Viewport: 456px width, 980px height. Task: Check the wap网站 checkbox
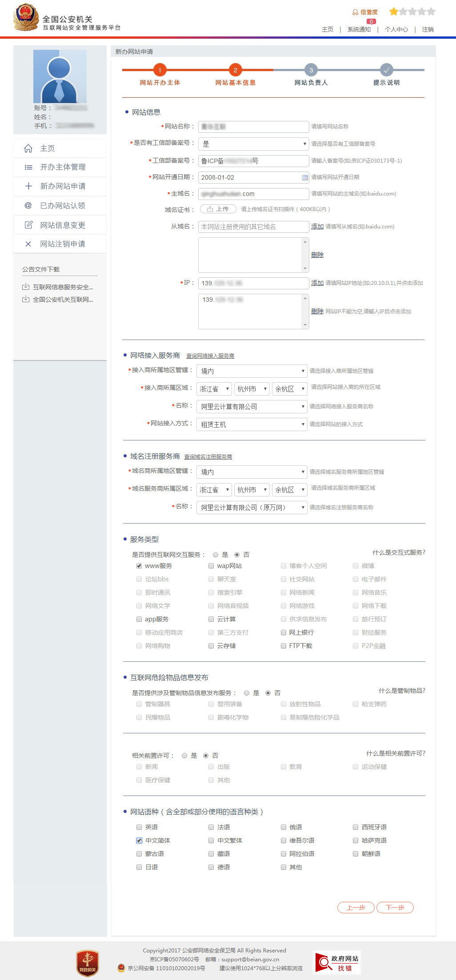click(211, 566)
